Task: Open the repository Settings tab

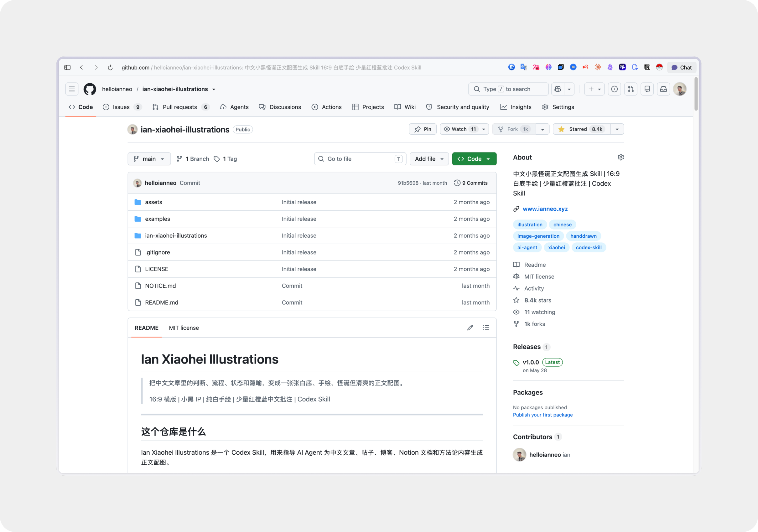Action: 558,107
